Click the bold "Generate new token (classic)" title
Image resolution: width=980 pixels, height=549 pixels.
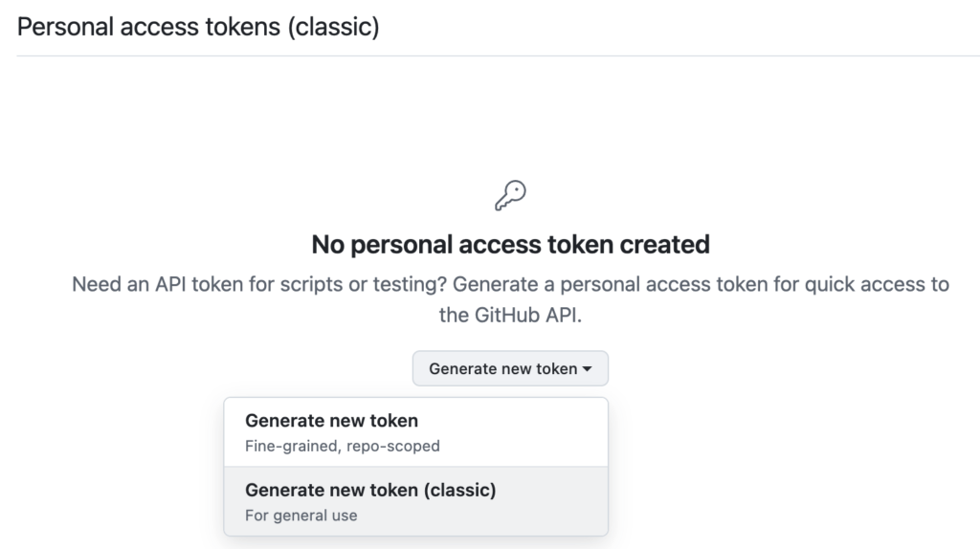pyautogui.click(x=370, y=491)
